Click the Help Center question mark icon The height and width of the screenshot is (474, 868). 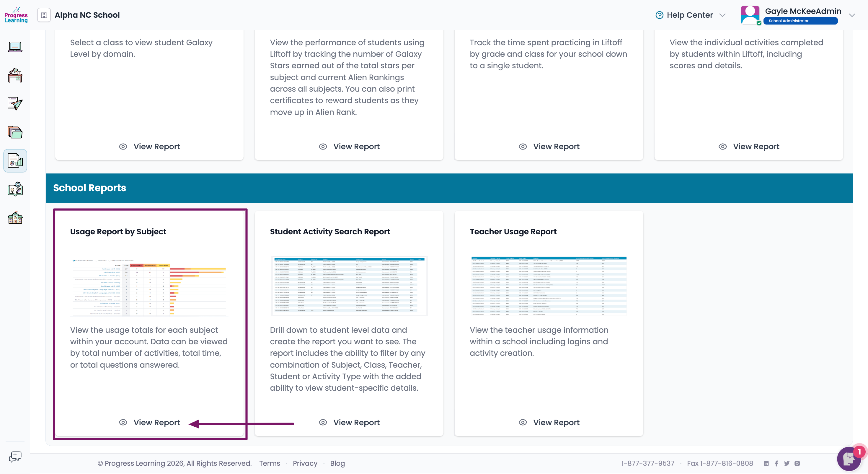click(x=659, y=15)
